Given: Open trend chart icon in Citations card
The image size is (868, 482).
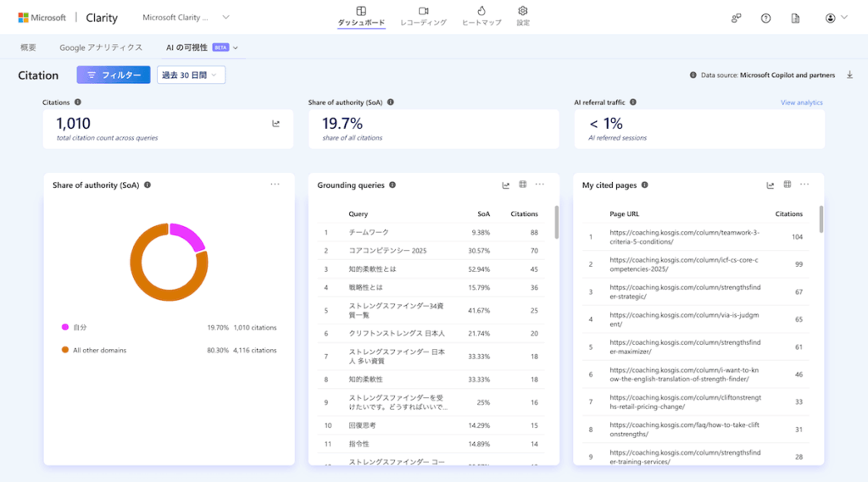Looking at the screenshot, I should (x=275, y=124).
